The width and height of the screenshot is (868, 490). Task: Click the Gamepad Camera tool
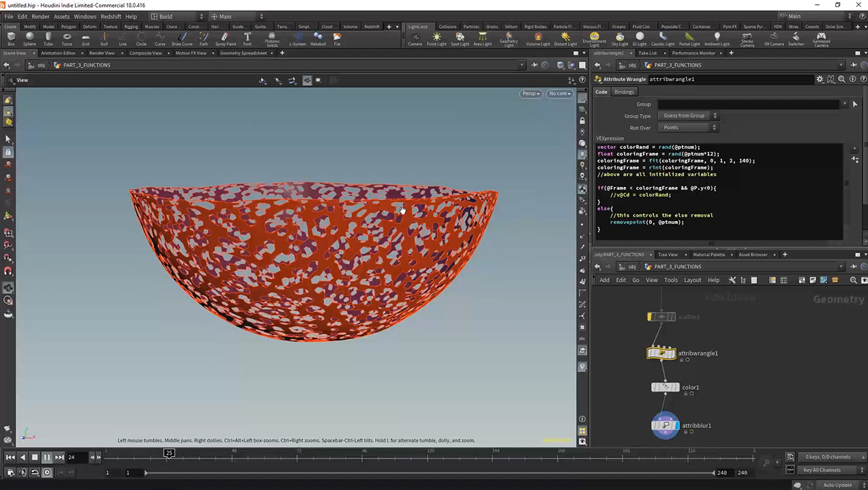coord(821,40)
